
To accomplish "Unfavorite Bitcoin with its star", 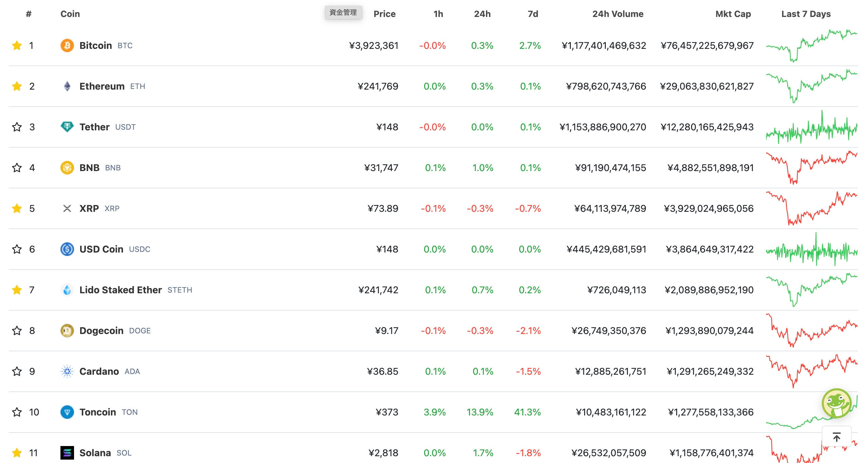I will point(17,45).
